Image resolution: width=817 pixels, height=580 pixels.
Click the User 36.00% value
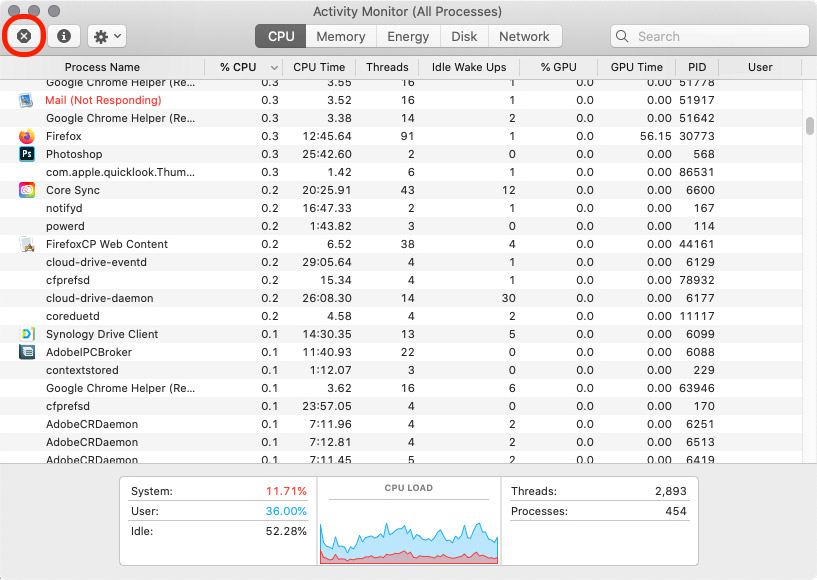286,511
